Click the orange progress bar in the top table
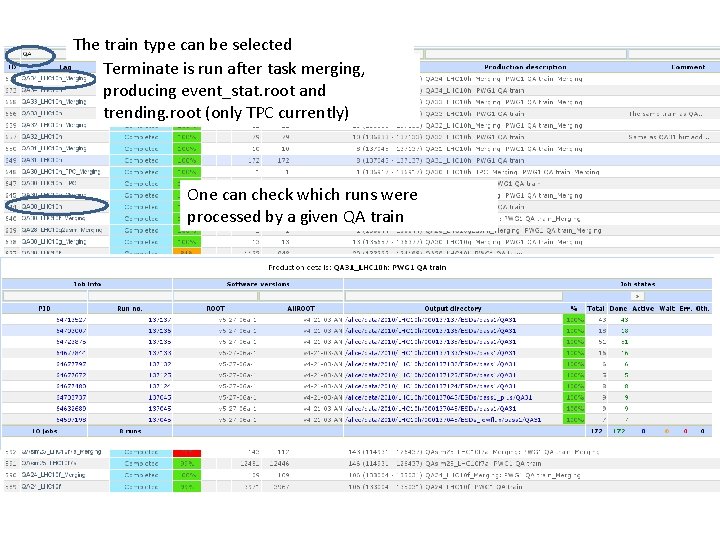The height and width of the screenshot is (540, 720). [187, 252]
